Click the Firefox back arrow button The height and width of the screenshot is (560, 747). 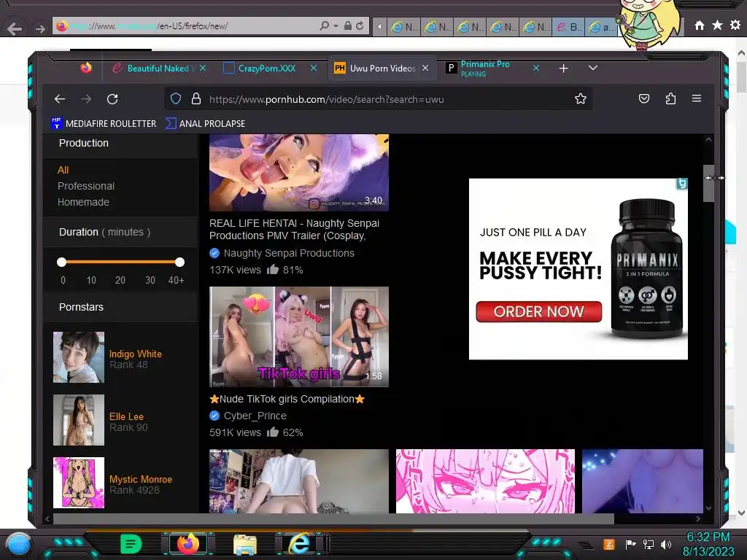click(x=60, y=99)
